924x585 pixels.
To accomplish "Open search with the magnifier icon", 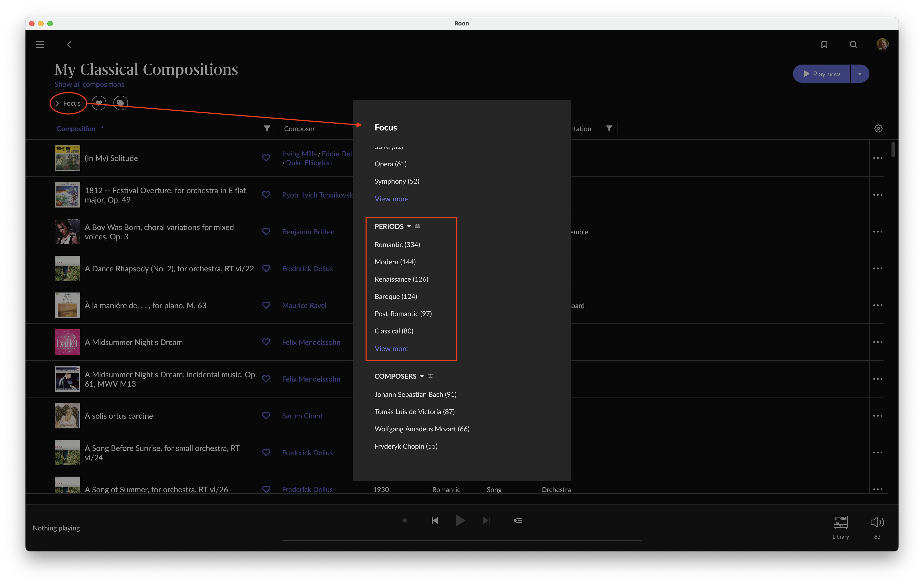I will (853, 45).
